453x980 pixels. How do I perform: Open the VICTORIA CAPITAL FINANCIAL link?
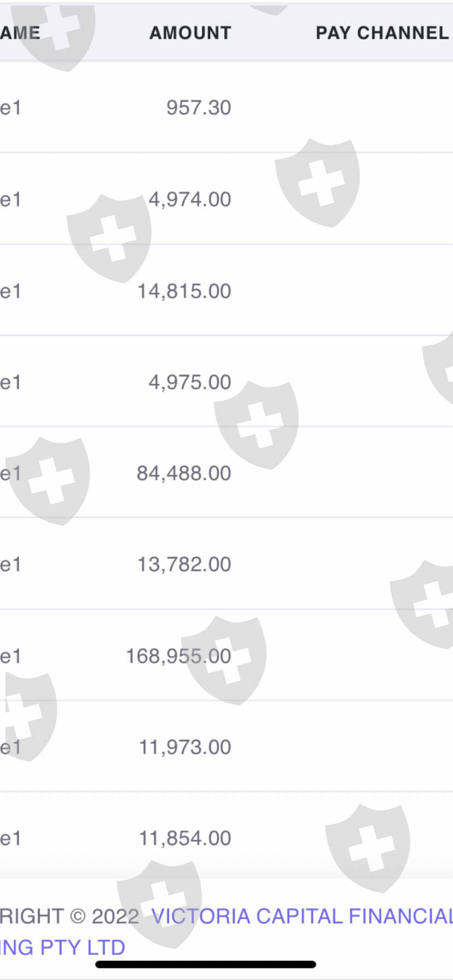(x=302, y=916)
